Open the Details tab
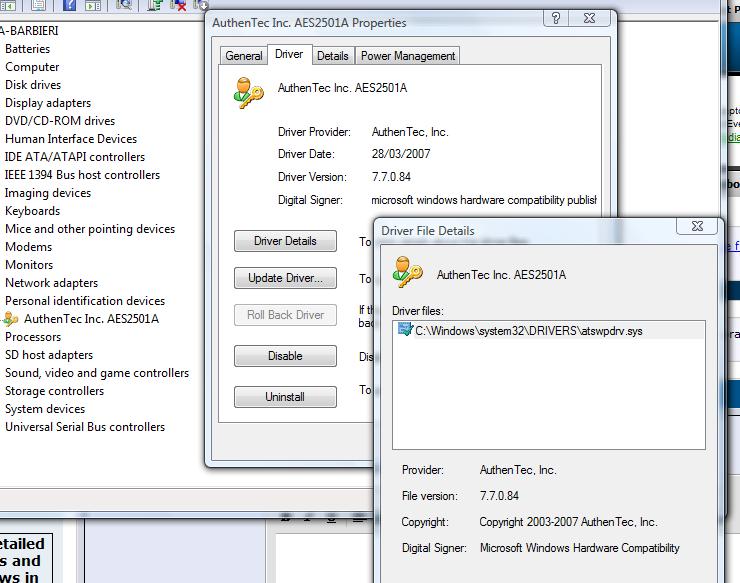The width and height of the screenshot is (740, 583). click(x=332, y=56)
